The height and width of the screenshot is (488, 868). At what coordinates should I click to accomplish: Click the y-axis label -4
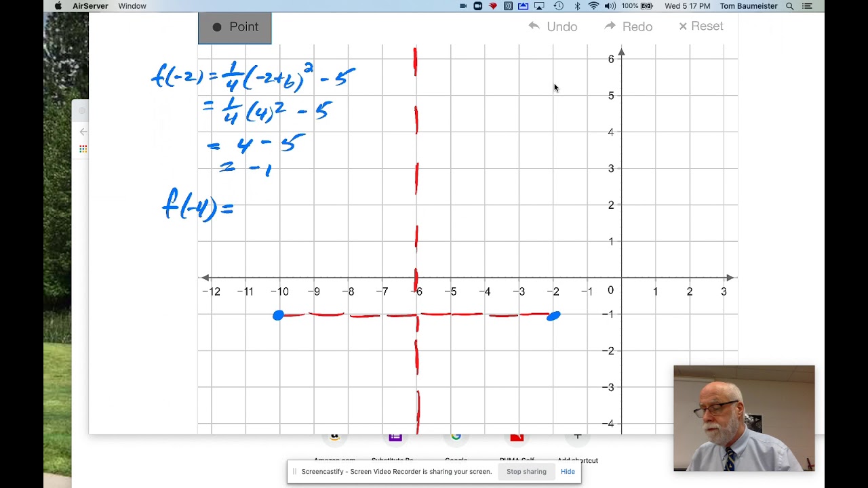click(608, 424)
